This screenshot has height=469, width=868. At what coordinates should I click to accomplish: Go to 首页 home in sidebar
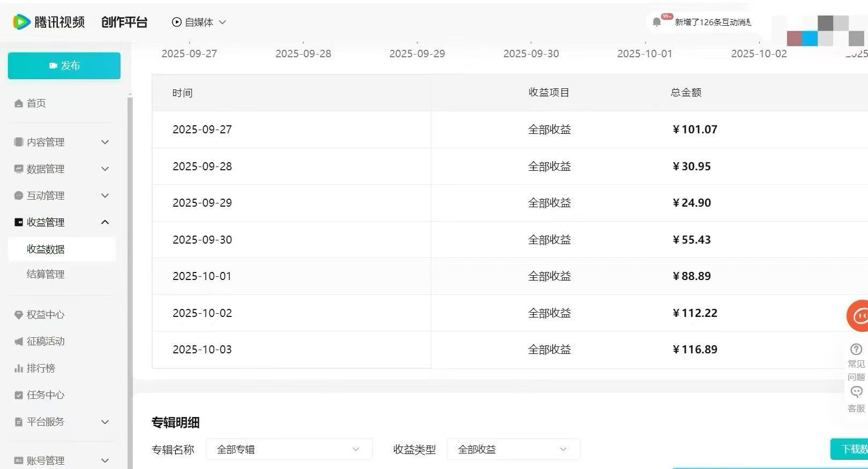(36, 103)
